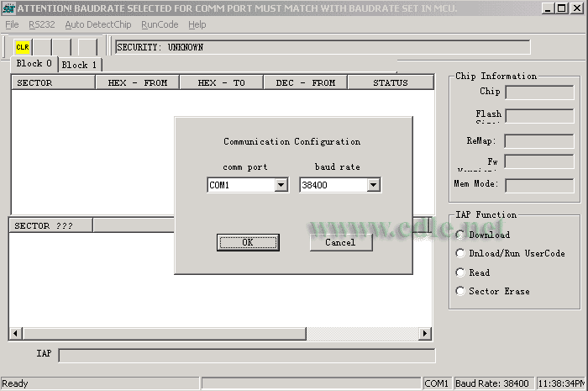Click the yellow CLR toolbar button
Screen dimensions: 588x391
tap(23, 47)
